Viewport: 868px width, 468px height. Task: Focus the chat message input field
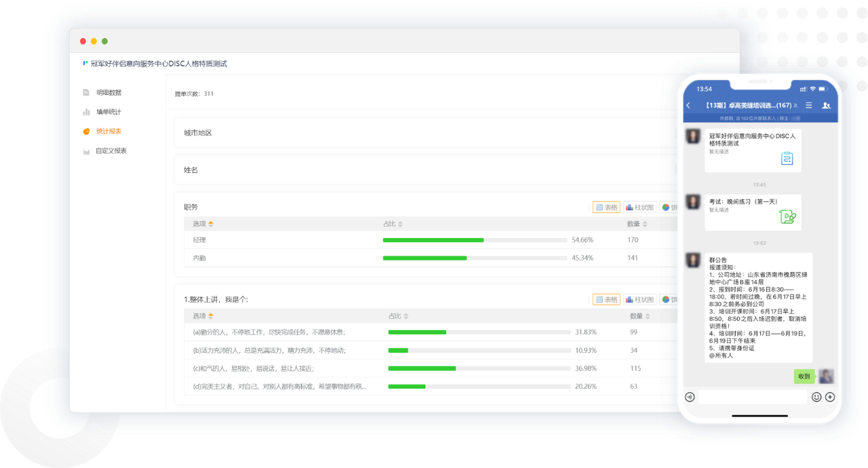tap(753, 397)
